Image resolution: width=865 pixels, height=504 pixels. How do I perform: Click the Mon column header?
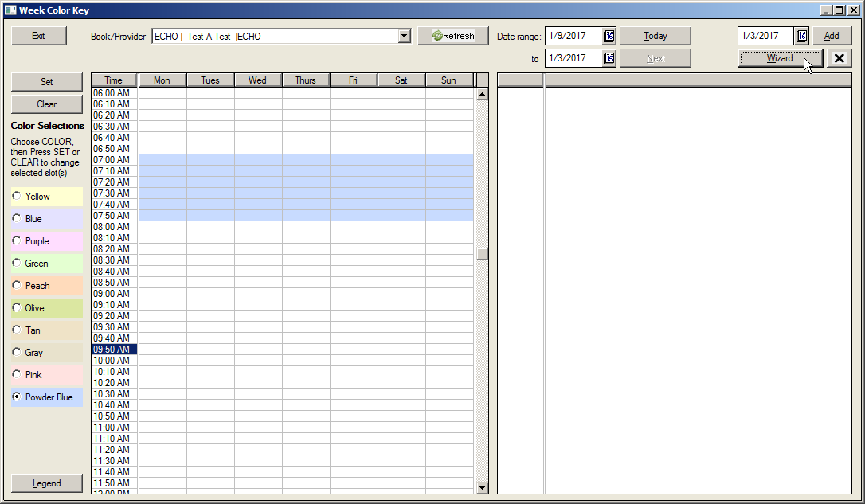(x=162, y=80)
